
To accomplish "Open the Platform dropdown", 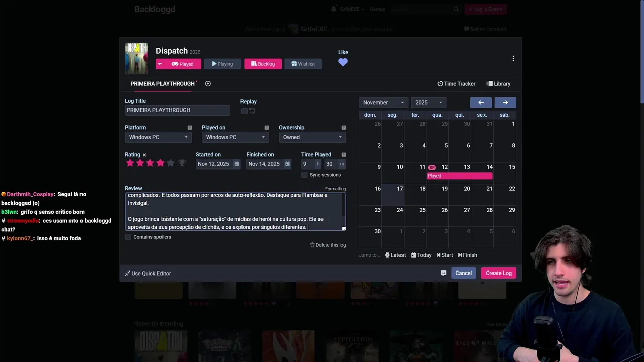I will pyautogui.click(x=158, y=137).
